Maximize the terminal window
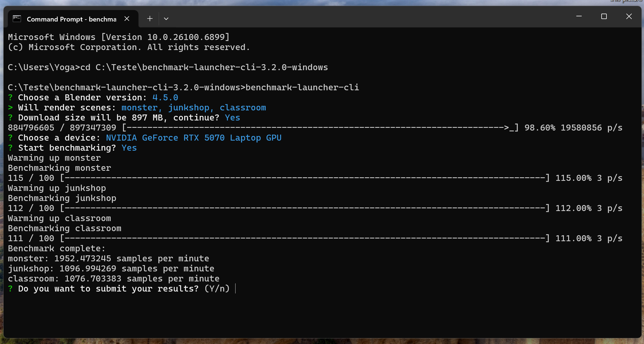Image resolution: width=644 pixels, height=344 pixels. tap(604, 17)
